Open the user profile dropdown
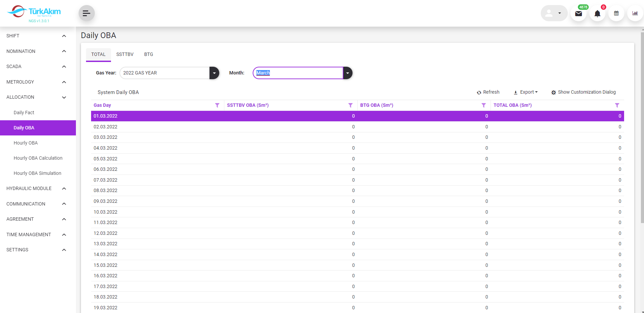This screenshot has width=644, height=313. click(x=554, y=13)
